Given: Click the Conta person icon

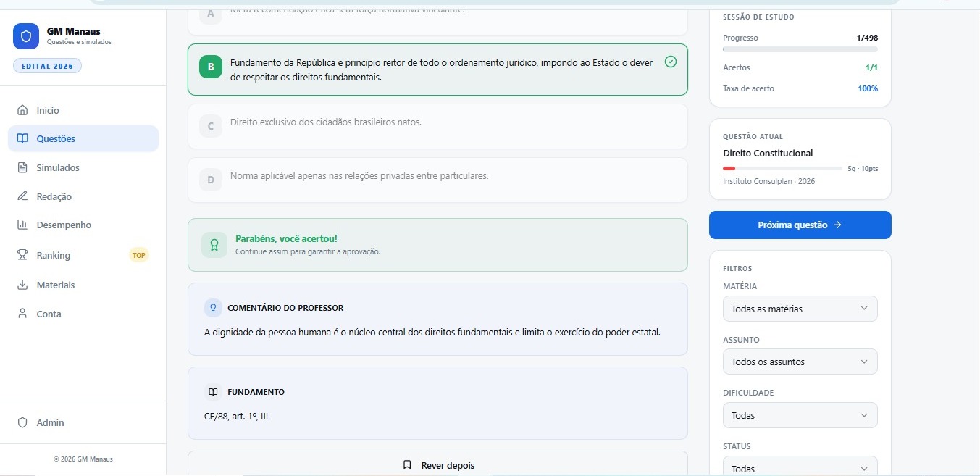Looking at the screenshot, I should [22, 314].
